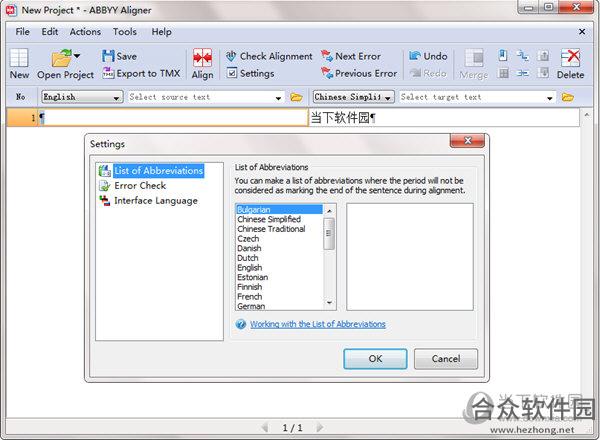The width and height of the screenshot is (600, 440).
Task: Click the ABBYY Aligner title bar icon
Action: tap(11, 10)
